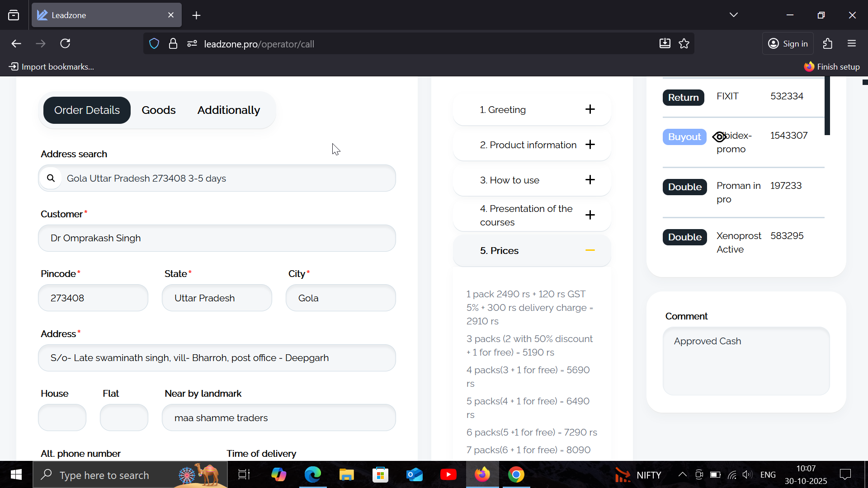The image size is (868, 488).
Task: Click the Return status button
Action: pyautogui.click(x=683, y=98)
